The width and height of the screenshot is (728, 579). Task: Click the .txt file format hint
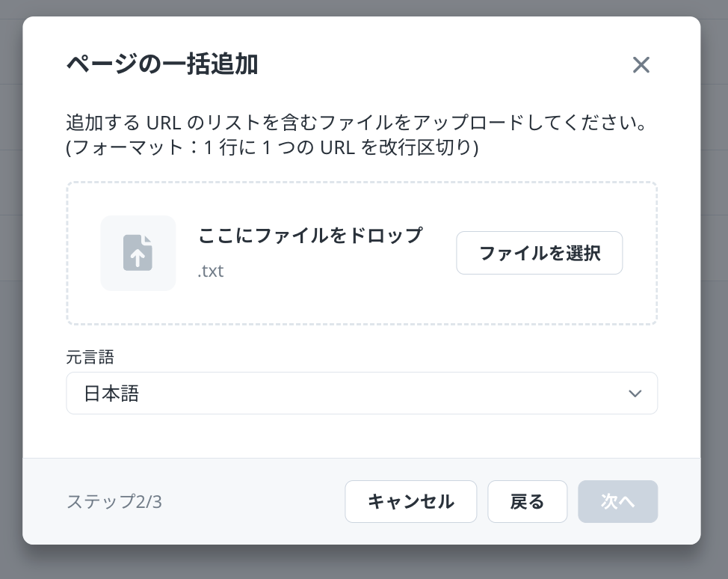[211, 271]
